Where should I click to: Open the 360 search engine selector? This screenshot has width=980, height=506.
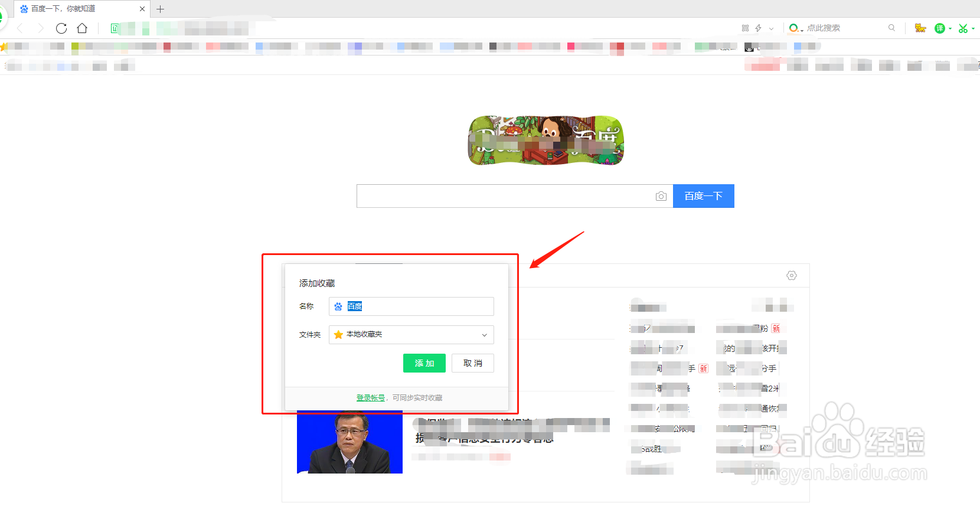tap(796, 28)
